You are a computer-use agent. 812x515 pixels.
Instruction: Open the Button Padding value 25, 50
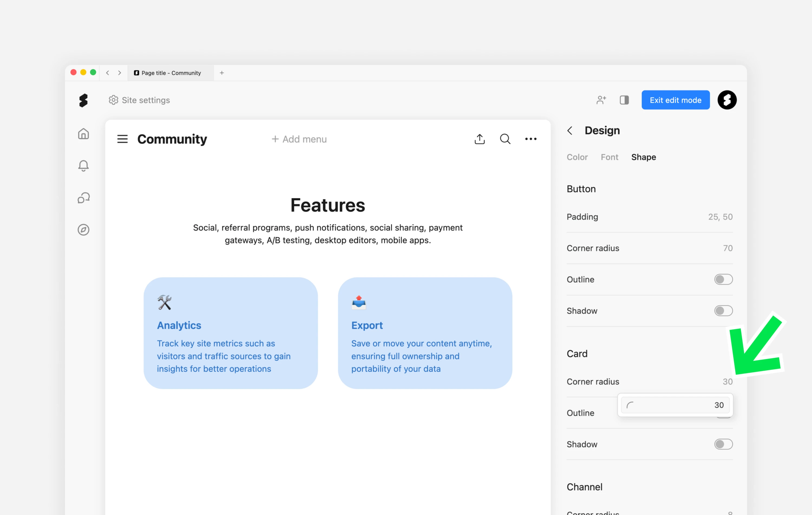point(720,217)
